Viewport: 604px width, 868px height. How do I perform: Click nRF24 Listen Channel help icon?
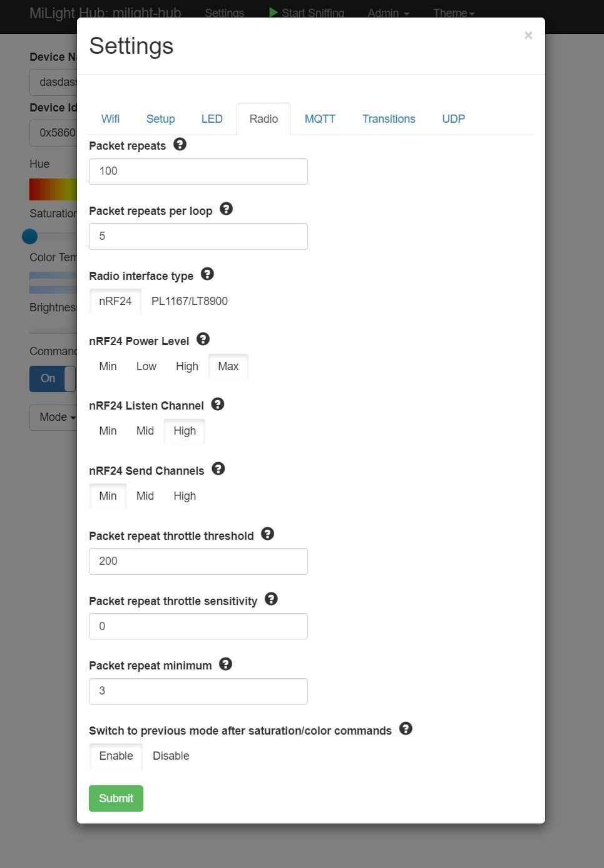(218, 404)
